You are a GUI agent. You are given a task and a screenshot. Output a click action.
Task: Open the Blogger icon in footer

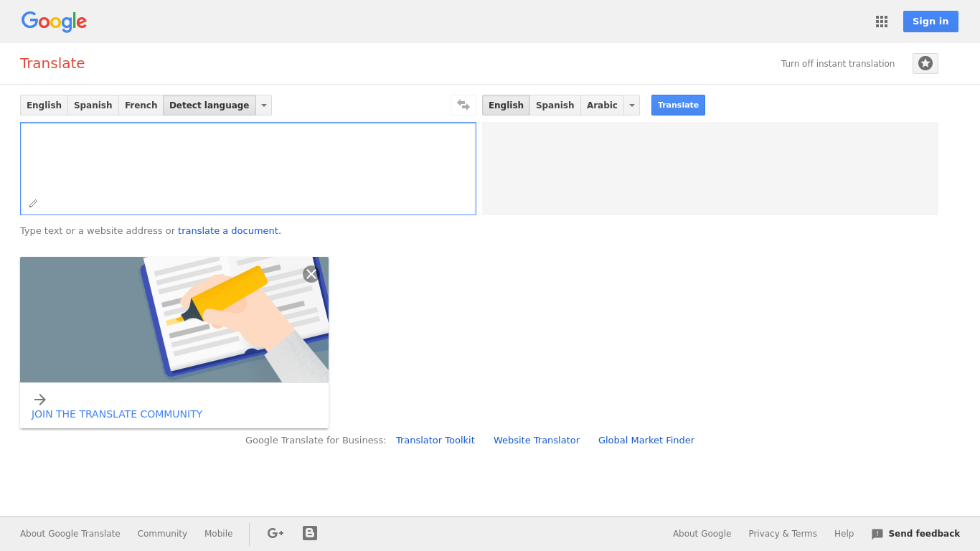310,533
